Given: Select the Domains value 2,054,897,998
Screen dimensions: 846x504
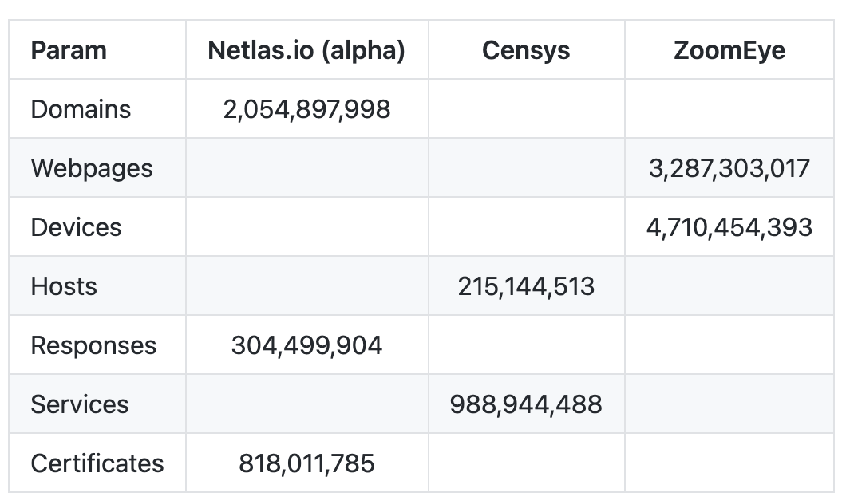Looking at the screenshot, I should (306, 109).
